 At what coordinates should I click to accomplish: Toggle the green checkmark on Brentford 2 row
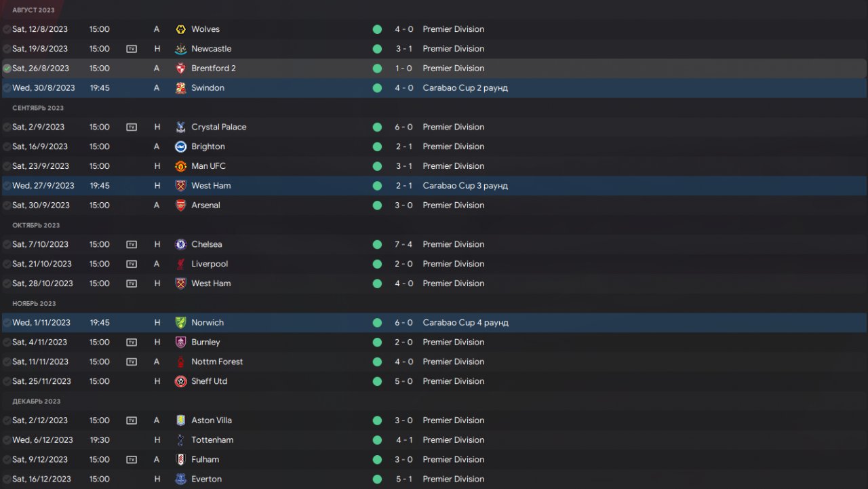7,69
